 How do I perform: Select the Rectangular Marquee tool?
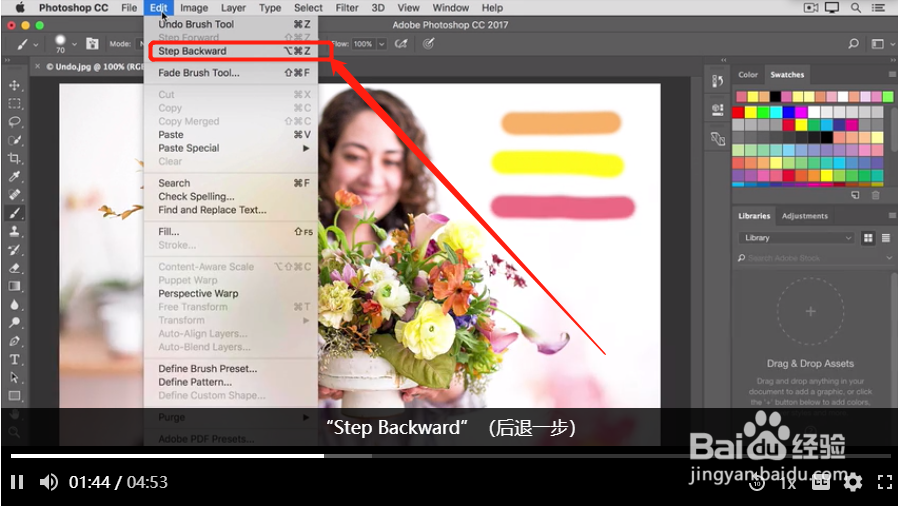[14, 104]
